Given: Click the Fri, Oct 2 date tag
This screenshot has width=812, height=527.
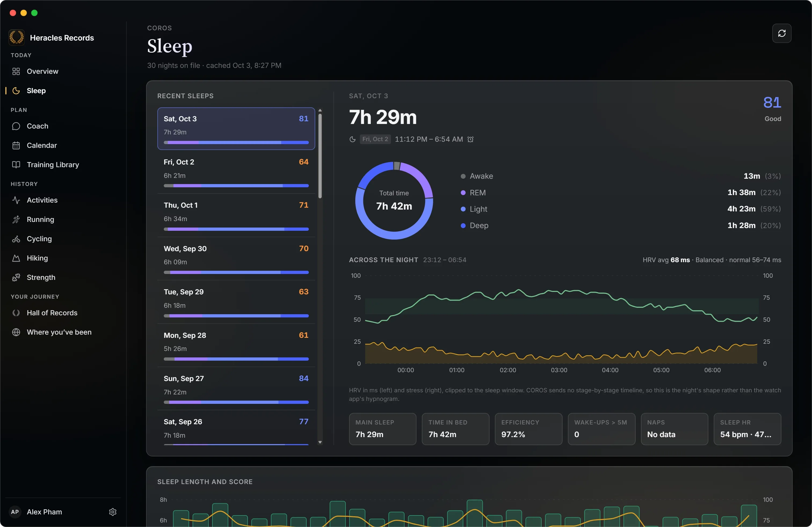Looking at the screenshot, I should click(x=375, y=139).
